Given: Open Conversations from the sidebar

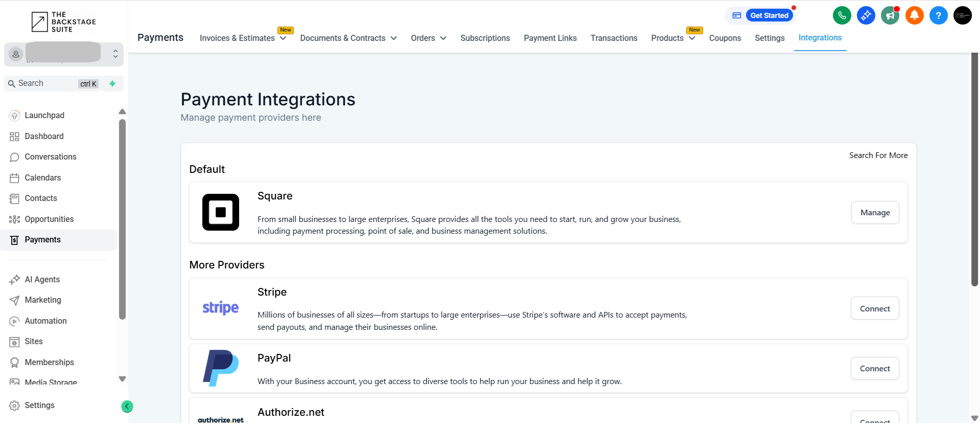Looking at the screenshot, I should coord(50,157).
